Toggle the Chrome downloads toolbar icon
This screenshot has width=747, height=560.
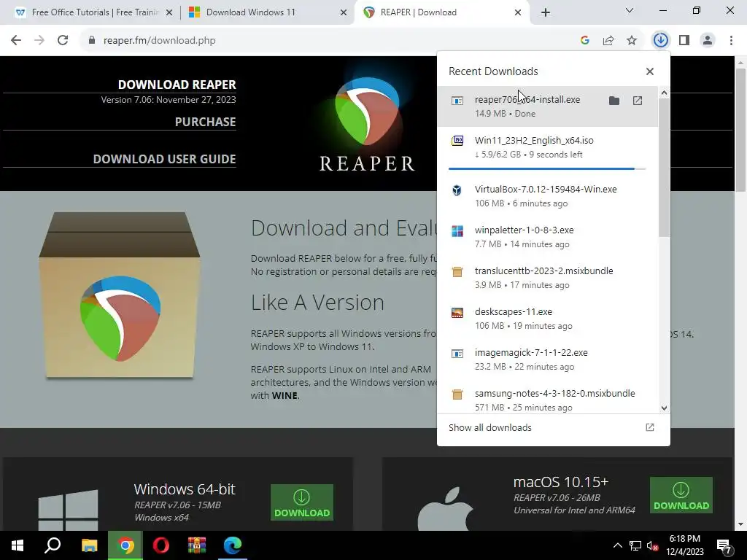click(x=660, y=41)
